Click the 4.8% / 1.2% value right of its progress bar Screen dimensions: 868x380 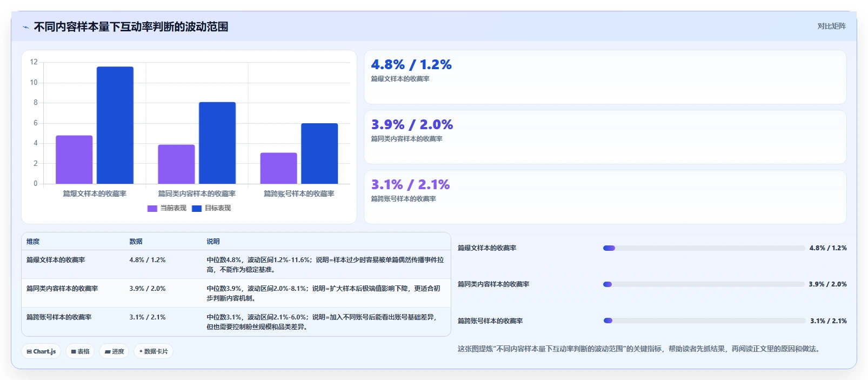click(828, 248)
